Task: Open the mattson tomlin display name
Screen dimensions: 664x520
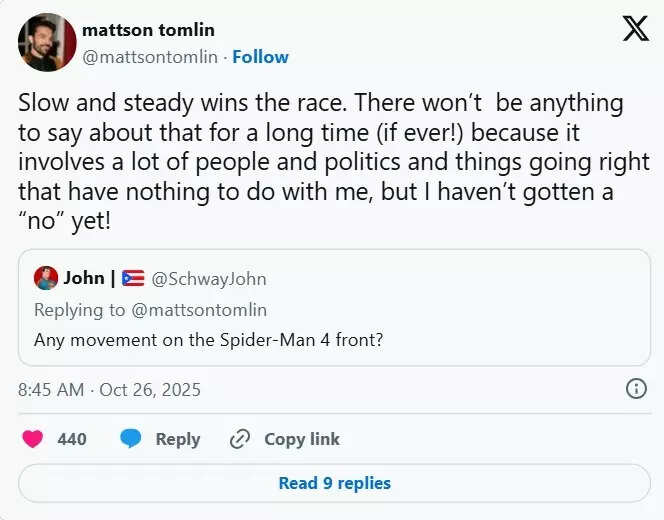Action: coord(148,30)
